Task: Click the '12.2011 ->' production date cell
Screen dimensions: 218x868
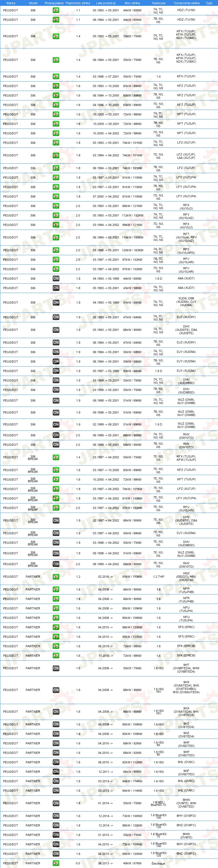Action: (x=106, y=772)
